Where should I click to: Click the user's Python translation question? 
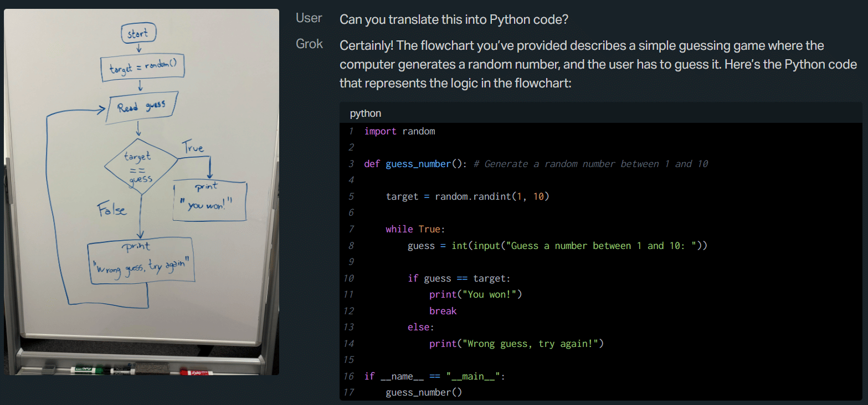click(454, 19)
